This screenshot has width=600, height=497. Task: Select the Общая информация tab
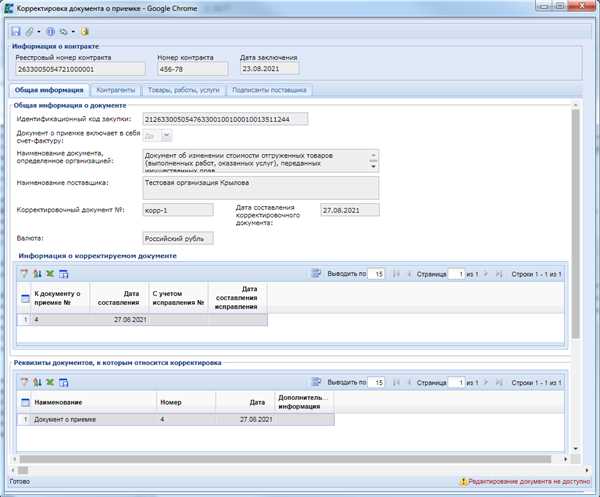pos(49,90)
